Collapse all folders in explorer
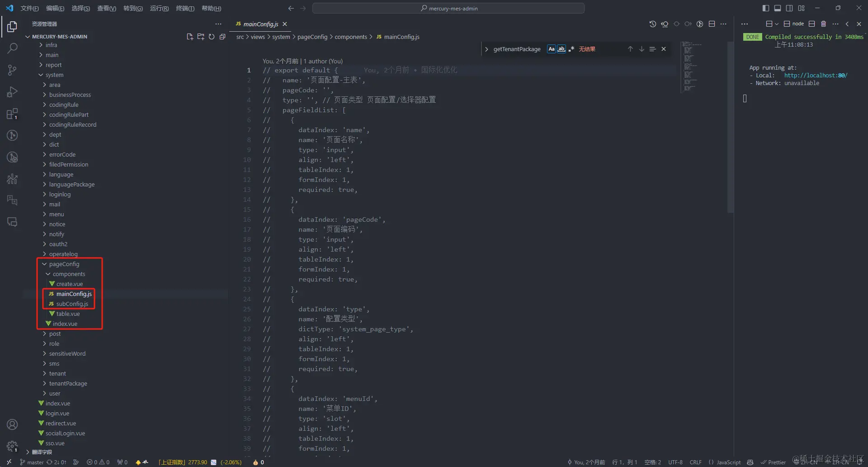The width and height of the screenshot is (868, 467). click(222, 37)
